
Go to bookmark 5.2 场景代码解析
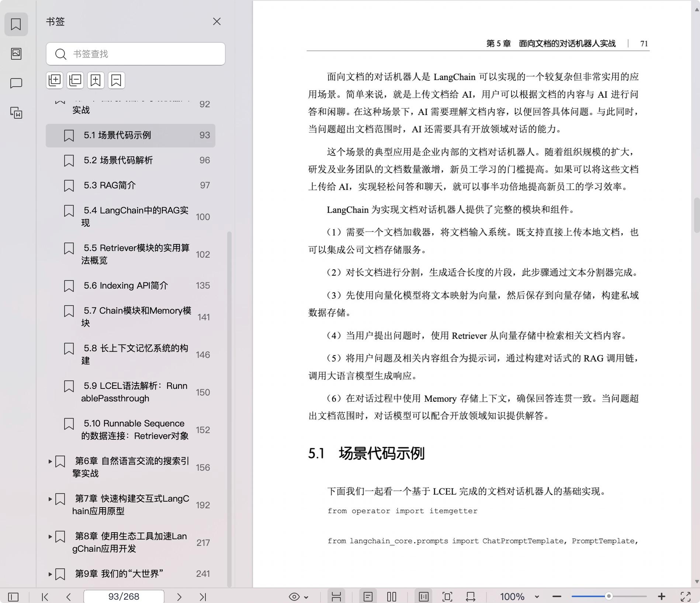point(131,160)
